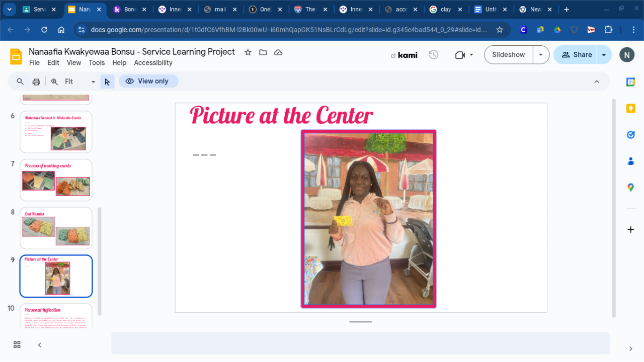Start the Slideshow
Viewport: 644px width, 362px height.
(509, 55)
